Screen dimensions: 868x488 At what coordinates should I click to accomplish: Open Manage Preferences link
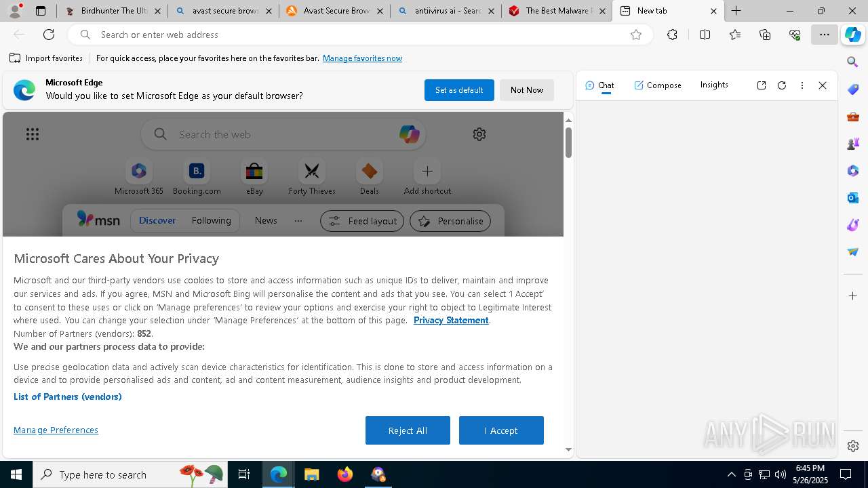(x=56, y=430)
